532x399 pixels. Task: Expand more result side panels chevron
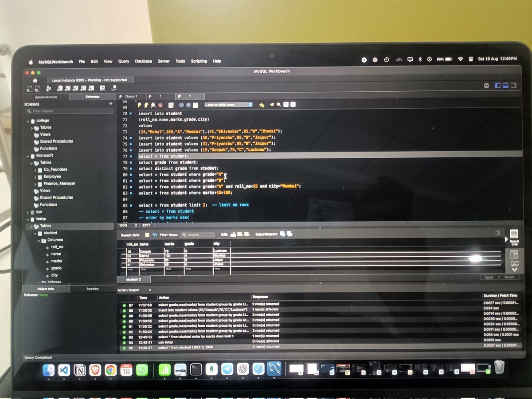click(514, 270)
